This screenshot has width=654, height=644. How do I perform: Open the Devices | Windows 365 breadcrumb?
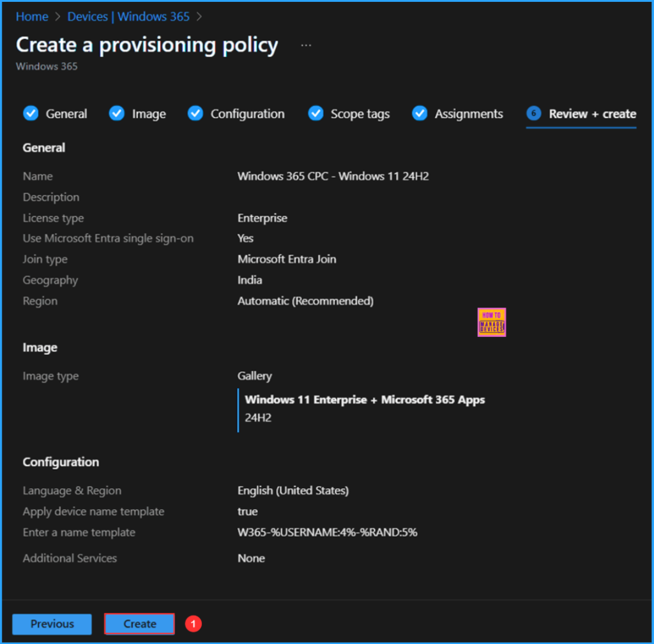tap(128, 17)
